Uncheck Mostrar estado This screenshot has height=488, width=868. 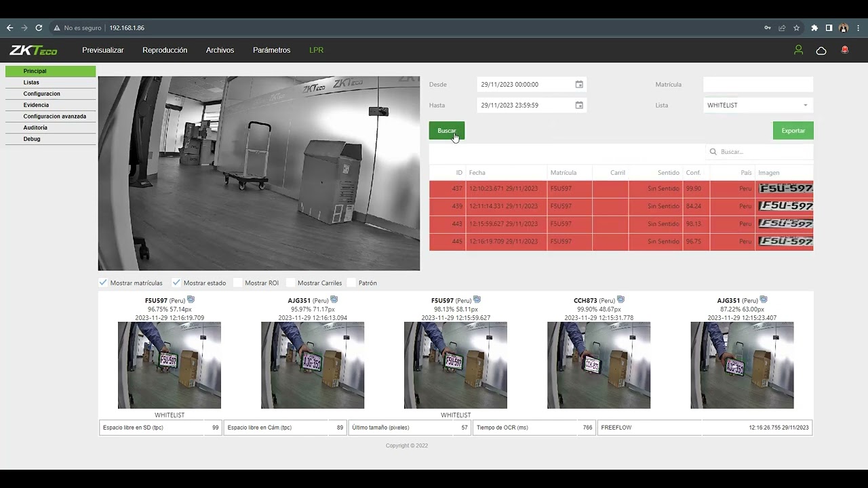pos(176,283)
